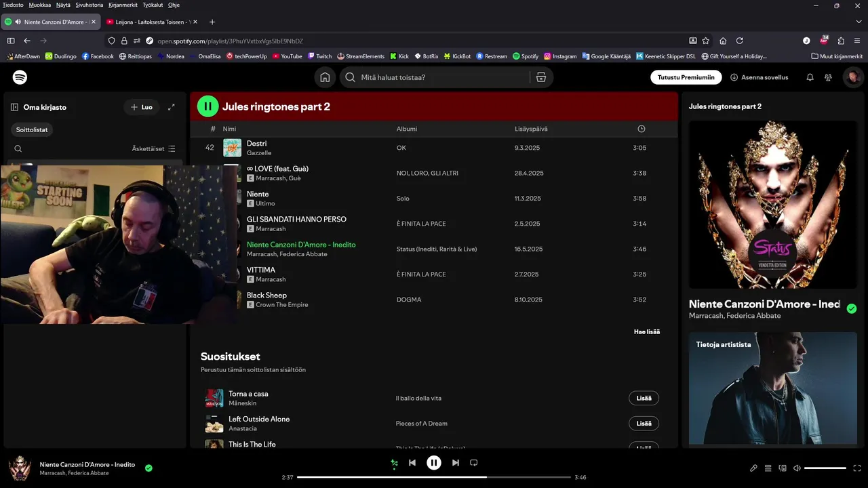
Task: Click now-playing bar album thumbnail
Action: 20,468
